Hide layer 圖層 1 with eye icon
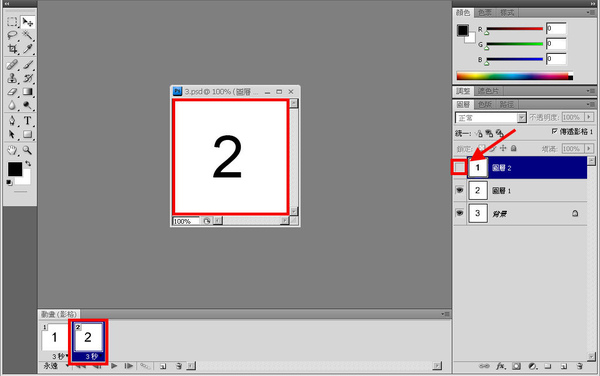 [x=460, y=190]
